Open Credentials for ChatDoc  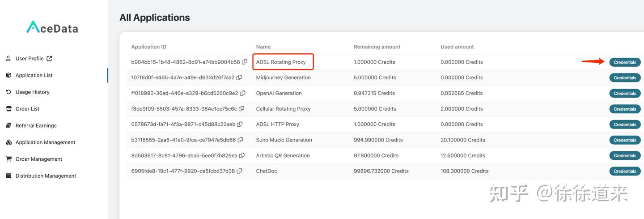[625, 171]
